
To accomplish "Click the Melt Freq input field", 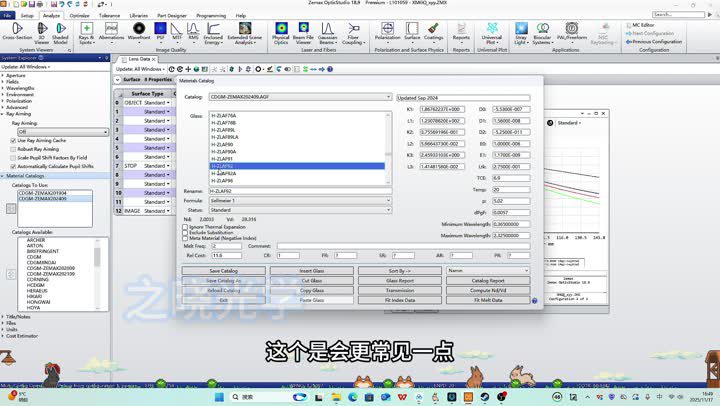I will 226,246.
